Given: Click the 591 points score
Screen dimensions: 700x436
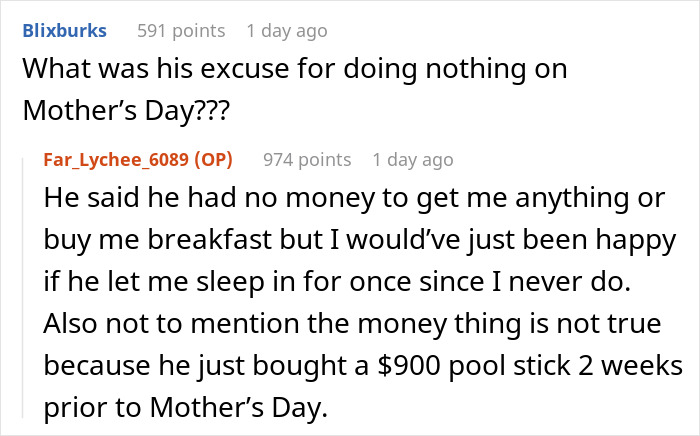Looking at the screenshot, I should 181,31.
